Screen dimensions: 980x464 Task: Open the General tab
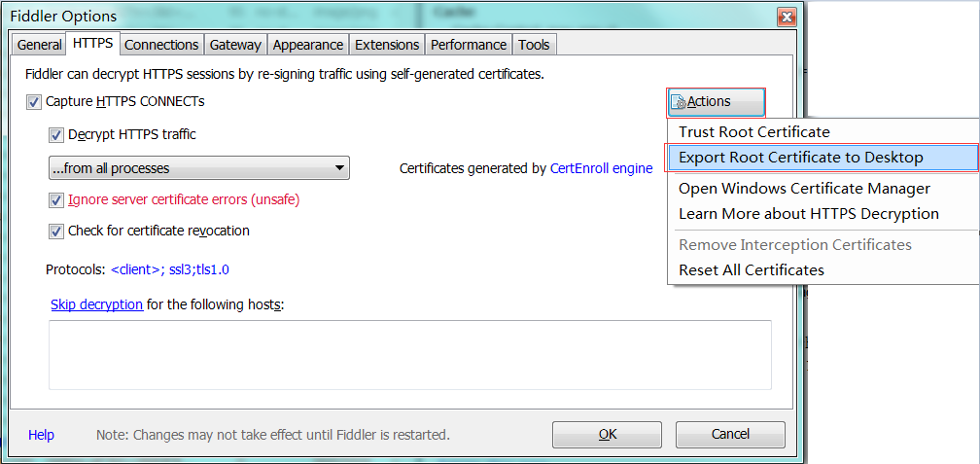[x=39, y=45]
